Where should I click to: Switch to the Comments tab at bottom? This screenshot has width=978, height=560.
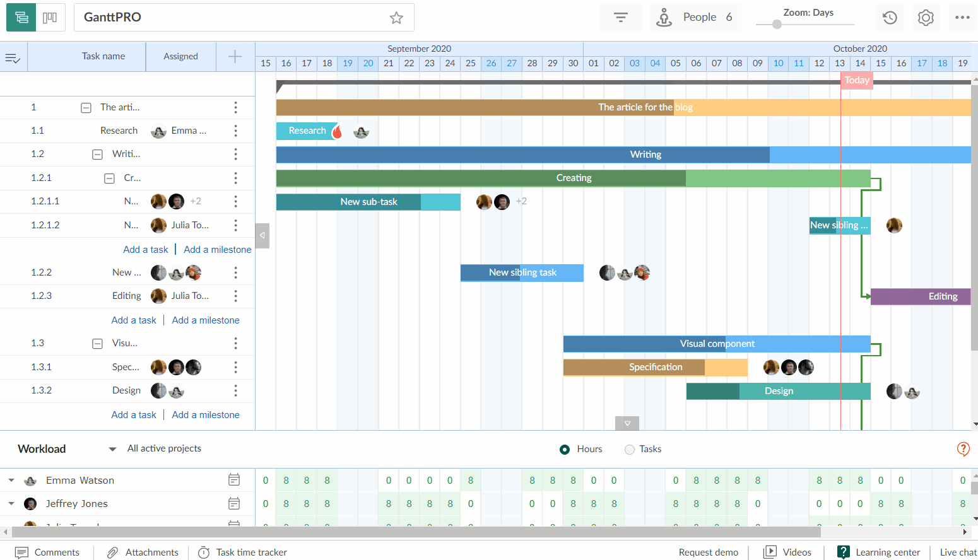pyautogui.click(x=48, y=552)
